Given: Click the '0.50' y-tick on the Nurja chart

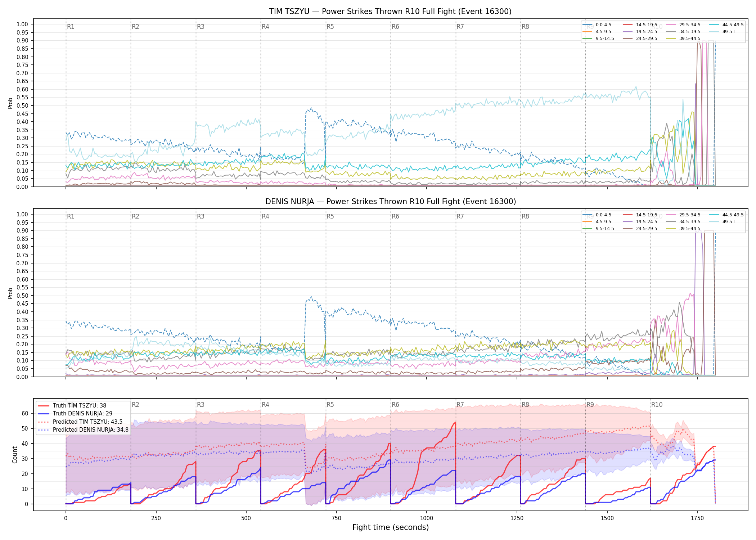Looking at the screenshot, I should click(22, 296).
